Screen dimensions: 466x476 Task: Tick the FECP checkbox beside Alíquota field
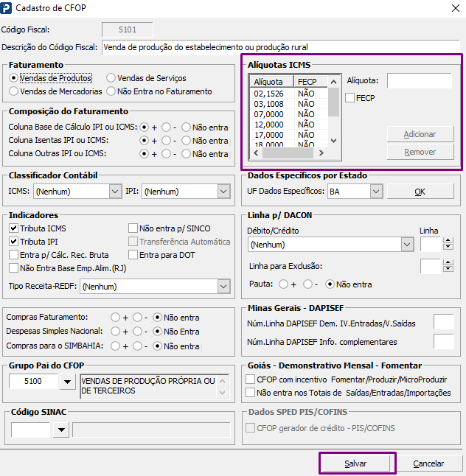coord(350,98)
